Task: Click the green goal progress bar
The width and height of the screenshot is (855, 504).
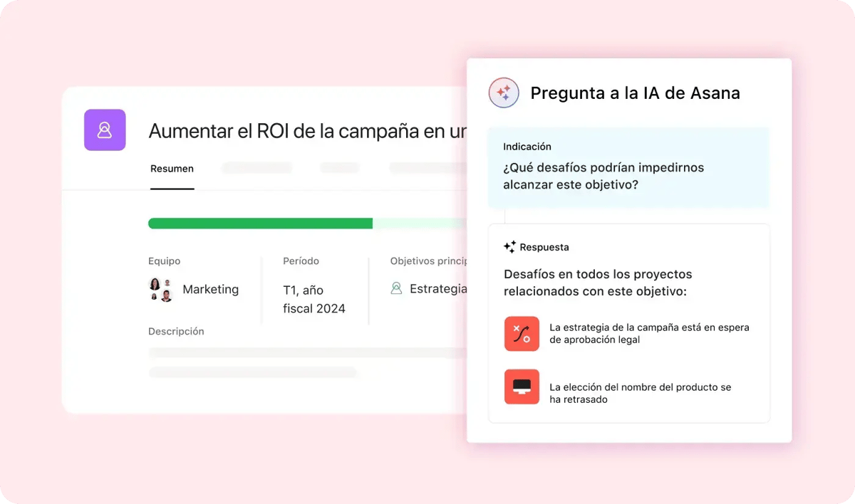Action: (x=261, y=224)
